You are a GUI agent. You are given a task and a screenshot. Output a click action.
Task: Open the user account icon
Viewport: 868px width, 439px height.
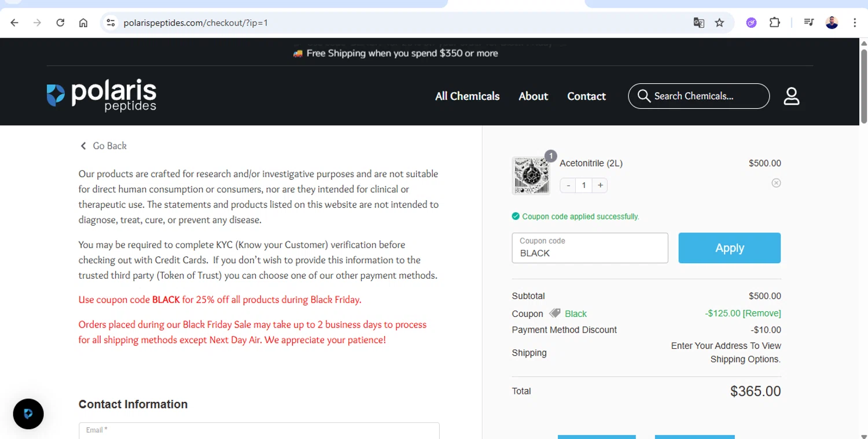click(791, 96)
